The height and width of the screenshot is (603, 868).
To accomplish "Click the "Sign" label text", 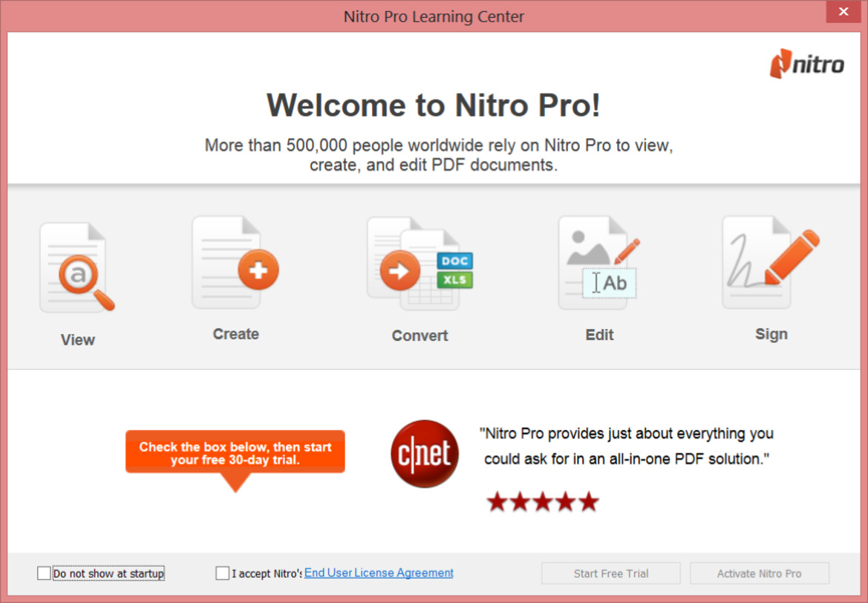I will pos(771,334).
